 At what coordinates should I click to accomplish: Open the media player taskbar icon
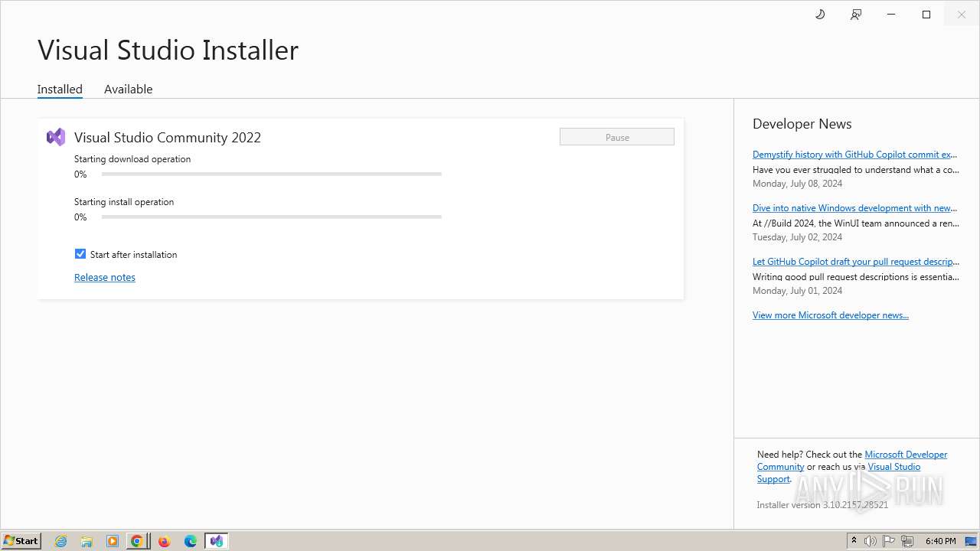(x=113, y=541)
